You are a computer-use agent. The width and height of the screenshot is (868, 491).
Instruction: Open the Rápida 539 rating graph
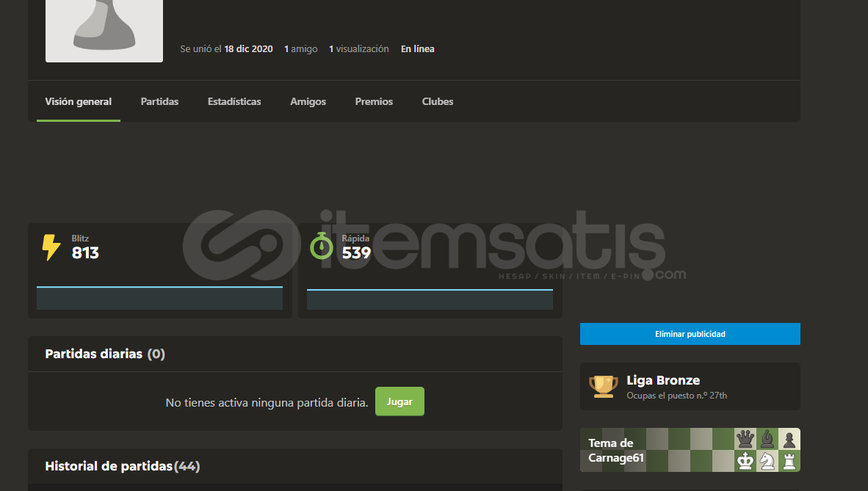tap(430, 299)
